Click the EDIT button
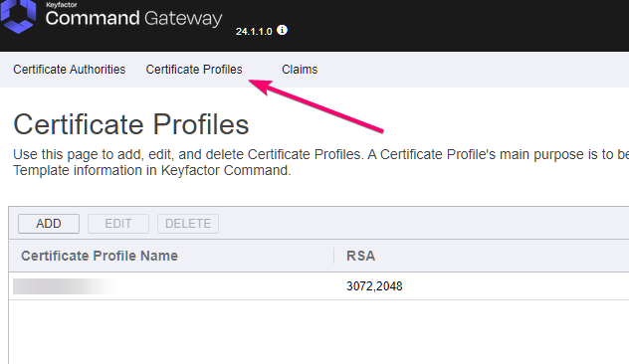629x364 pixels. 118,224
